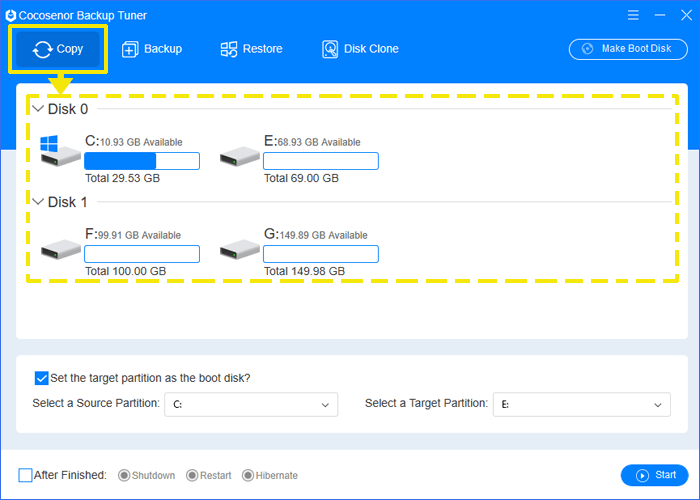This screenshot has height=500, width=700.
Task: Click the Restore icon
Action: pos(229,49)
